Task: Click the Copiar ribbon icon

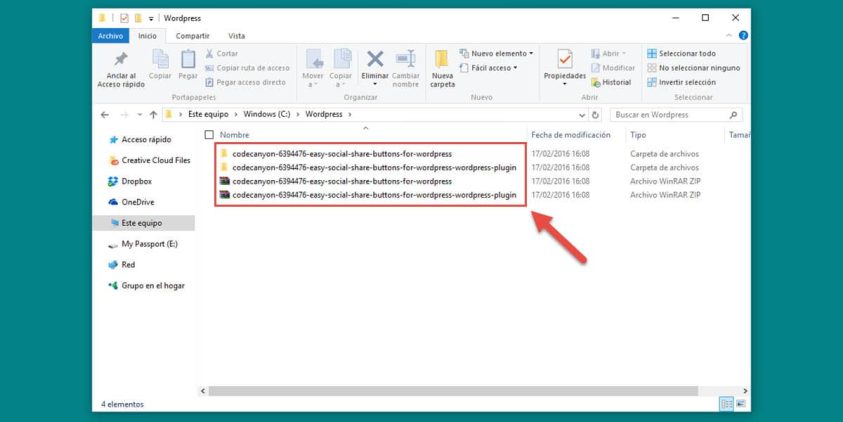Action: (x=160, y=59)
